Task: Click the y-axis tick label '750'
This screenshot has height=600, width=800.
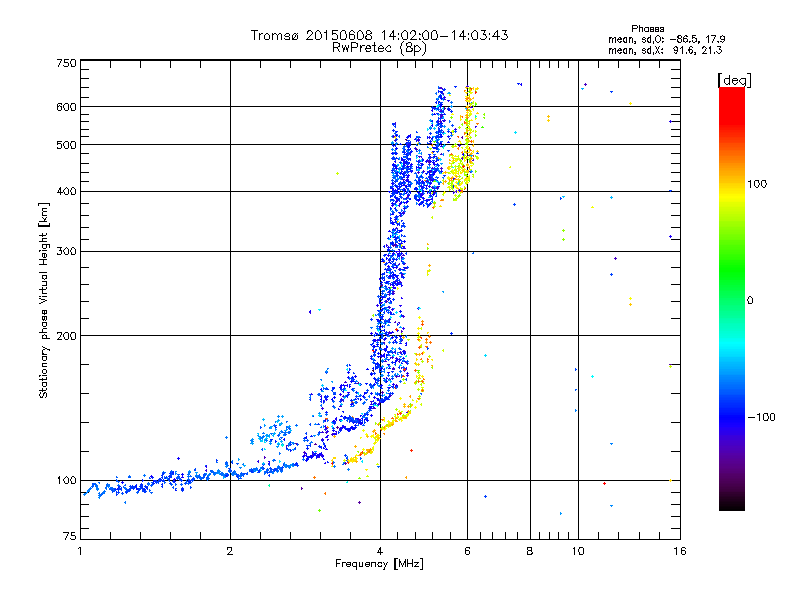Action: 66,63
